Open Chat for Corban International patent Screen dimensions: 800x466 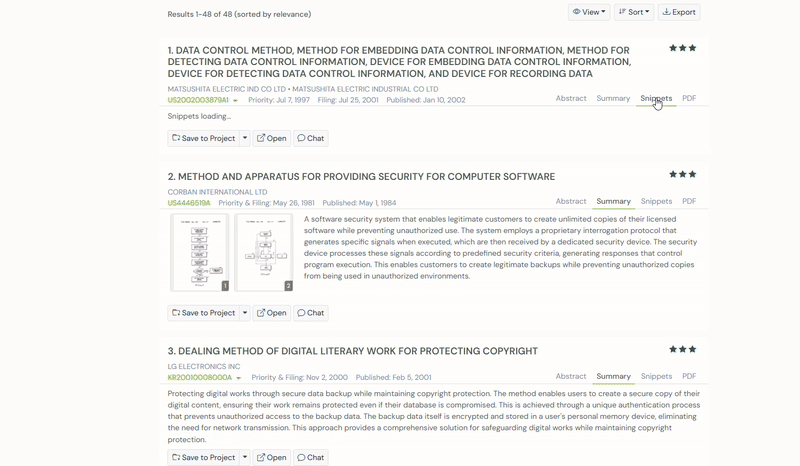311,313
